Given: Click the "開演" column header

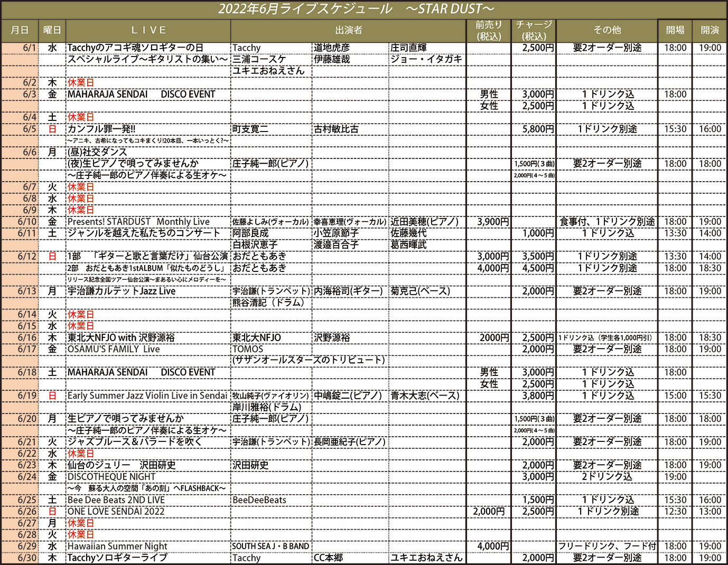Looking at the screenshot, I should pos(710,30).
